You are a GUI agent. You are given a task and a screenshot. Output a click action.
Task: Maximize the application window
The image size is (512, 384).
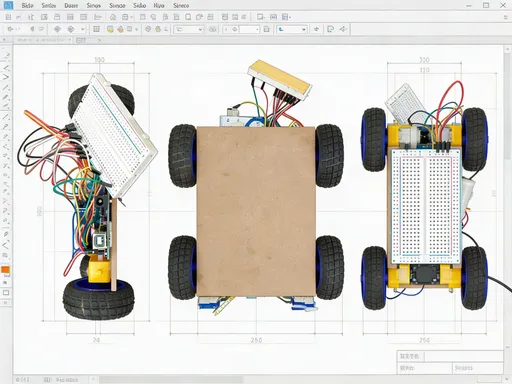tap(486, 5)
